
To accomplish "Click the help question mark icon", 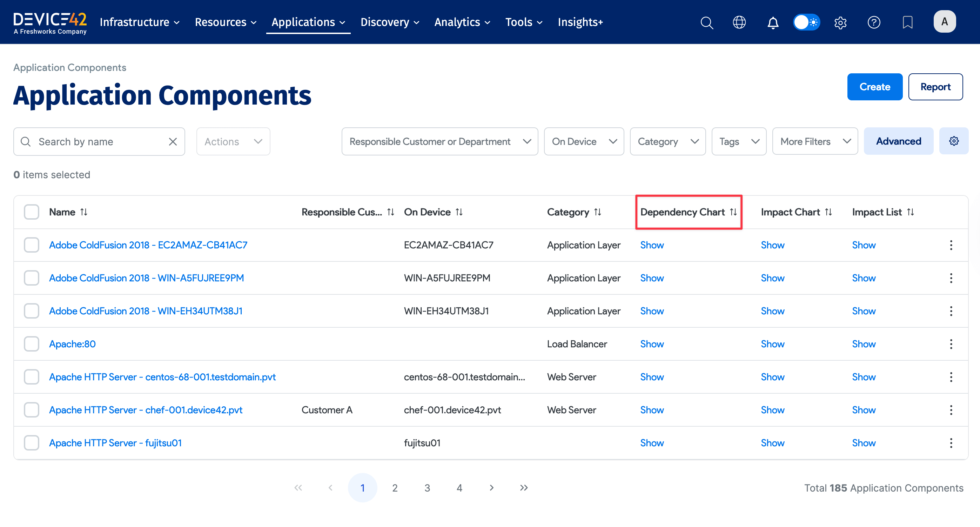I will click(x=874, y=22).
